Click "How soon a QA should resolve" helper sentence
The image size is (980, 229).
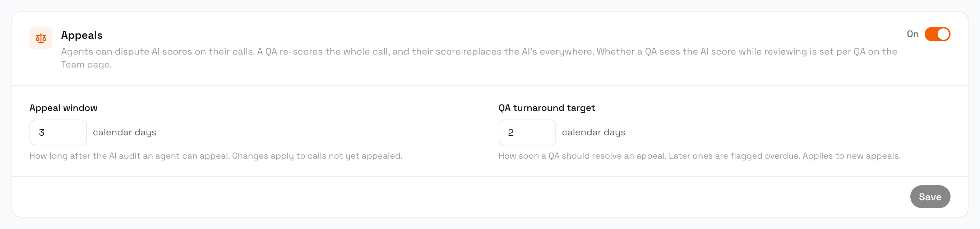point(582,156)
